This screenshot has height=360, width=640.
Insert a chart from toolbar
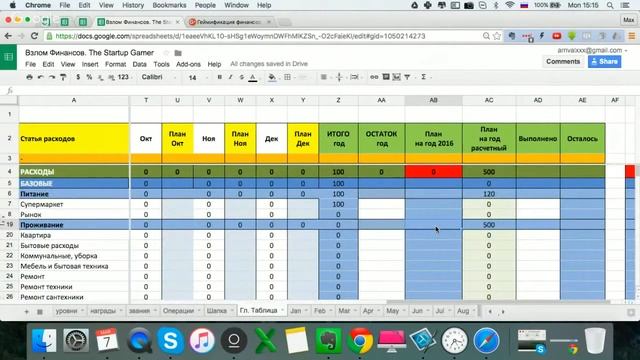pos(396,77)
